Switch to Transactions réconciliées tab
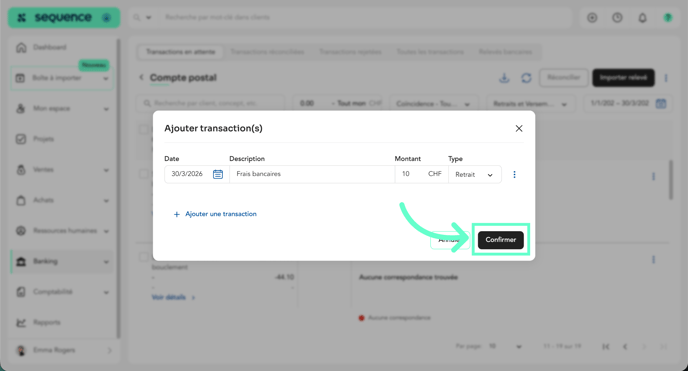This screenshot has width=688, height=371. point(267,52)
